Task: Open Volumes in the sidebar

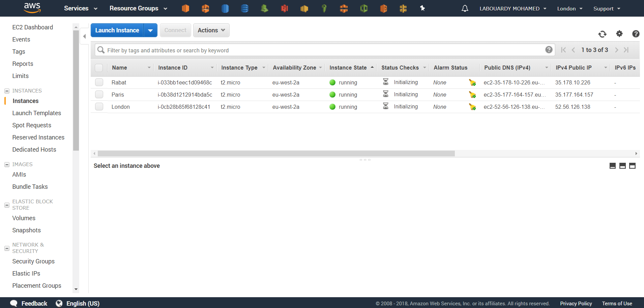Action: tap(24, 218)
